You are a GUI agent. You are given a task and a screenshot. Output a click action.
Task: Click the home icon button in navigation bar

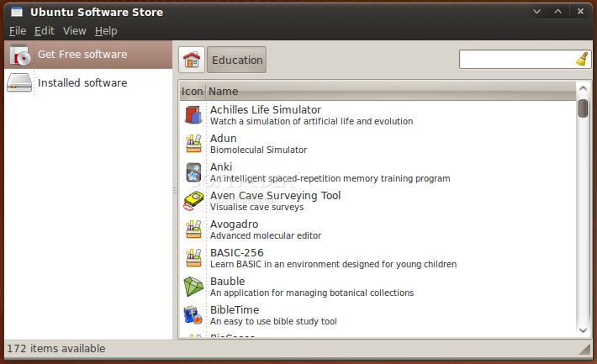pyautogui.click(x=192, y=60)
